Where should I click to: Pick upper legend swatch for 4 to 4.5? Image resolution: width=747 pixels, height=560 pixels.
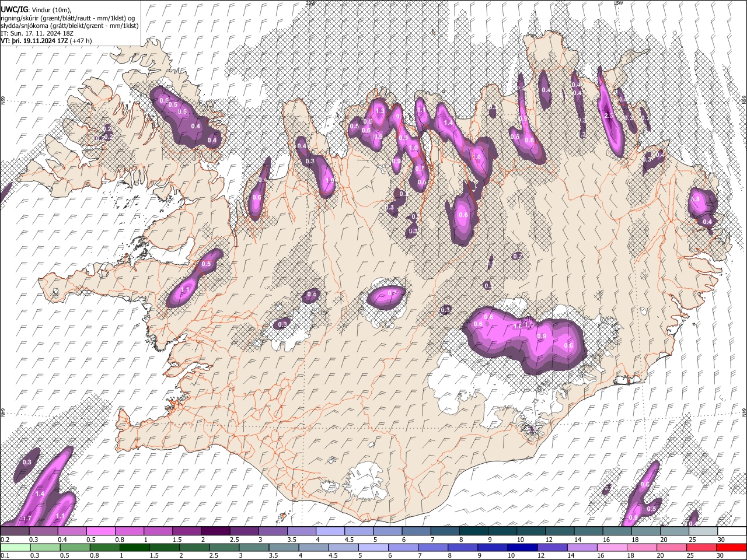click(330, 531)
